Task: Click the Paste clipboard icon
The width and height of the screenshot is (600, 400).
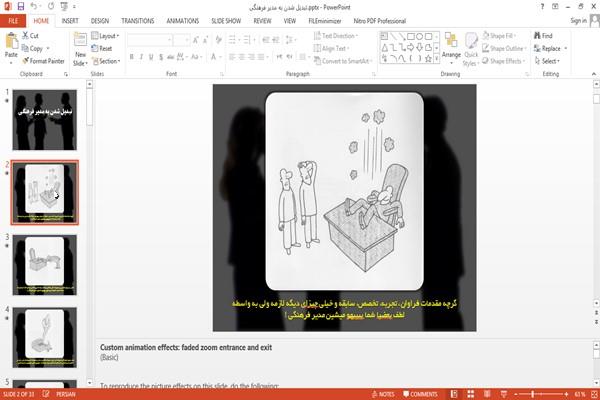Action: click(11, 41)
